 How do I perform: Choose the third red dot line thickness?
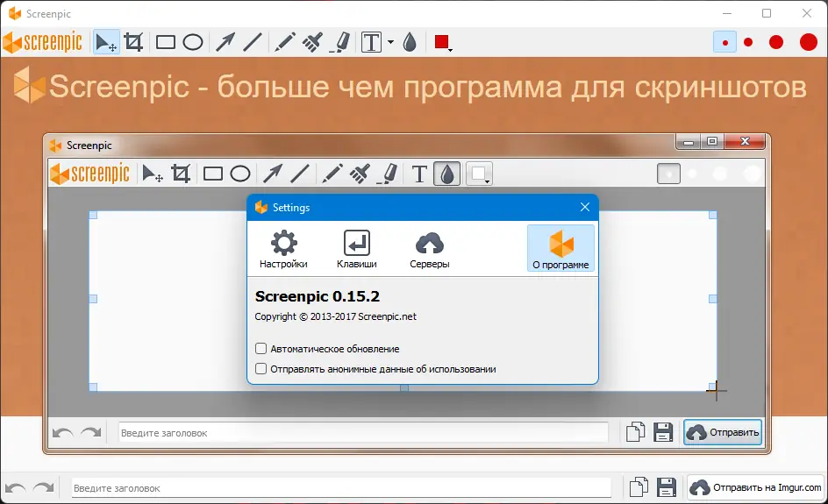[x=776, y=42]
